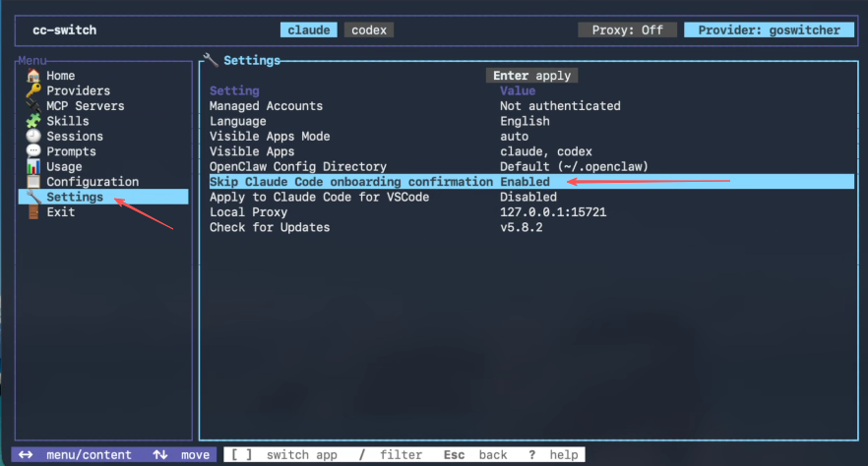This screenshot has width=868, height=466.
Task: Click the Usage bar chart icon
Action: click(33, 166)
